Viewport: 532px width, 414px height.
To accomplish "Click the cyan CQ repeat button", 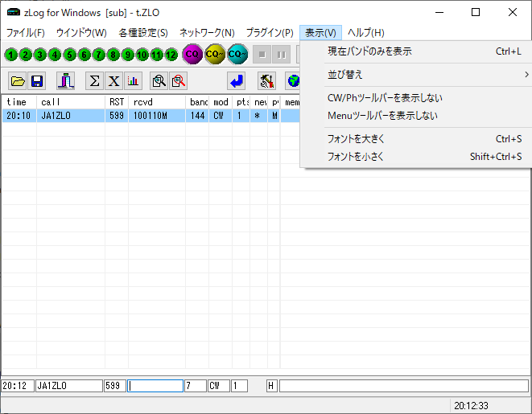I will 237,54.
